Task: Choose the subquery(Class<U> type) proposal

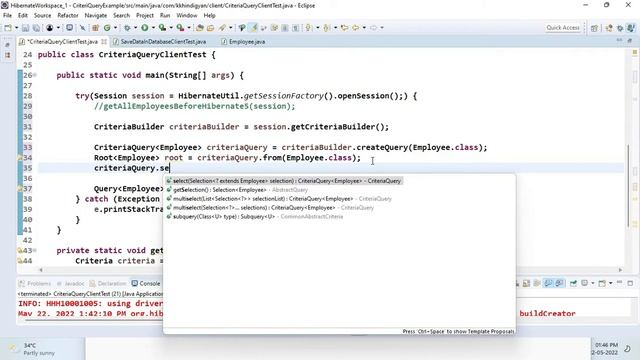Action: [x=254, y=217]
